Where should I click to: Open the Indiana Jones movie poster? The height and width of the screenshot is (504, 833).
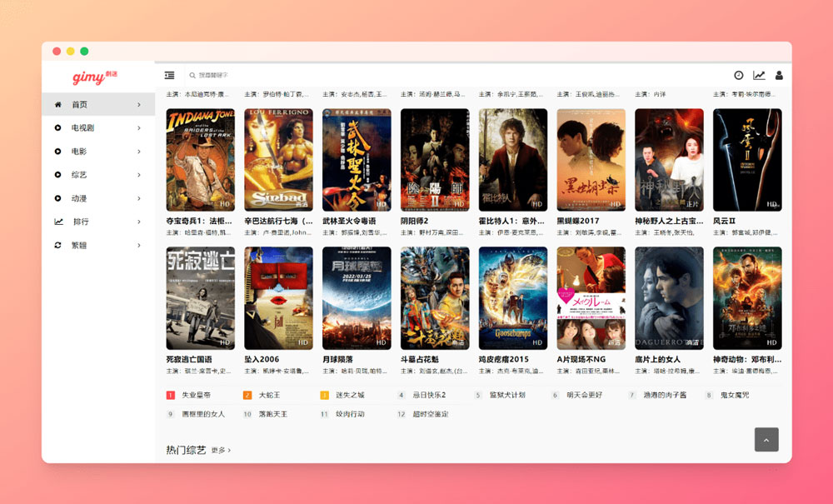click(x=201, y=159)
